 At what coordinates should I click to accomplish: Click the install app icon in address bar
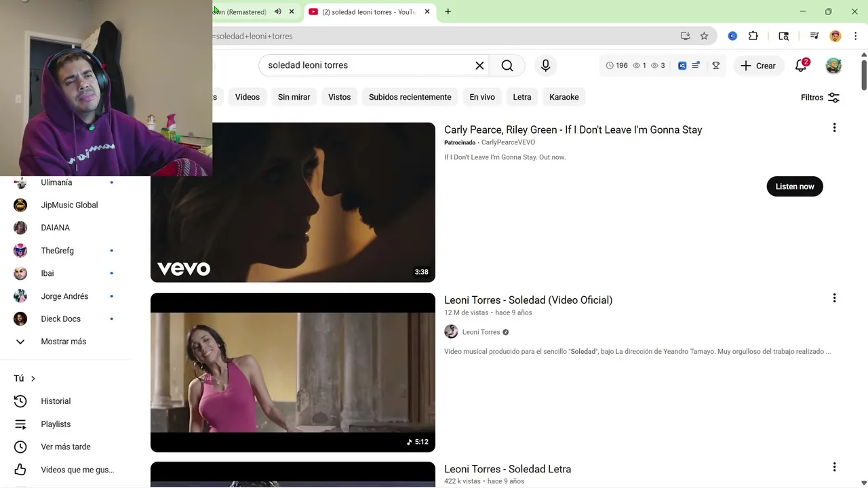685,36
